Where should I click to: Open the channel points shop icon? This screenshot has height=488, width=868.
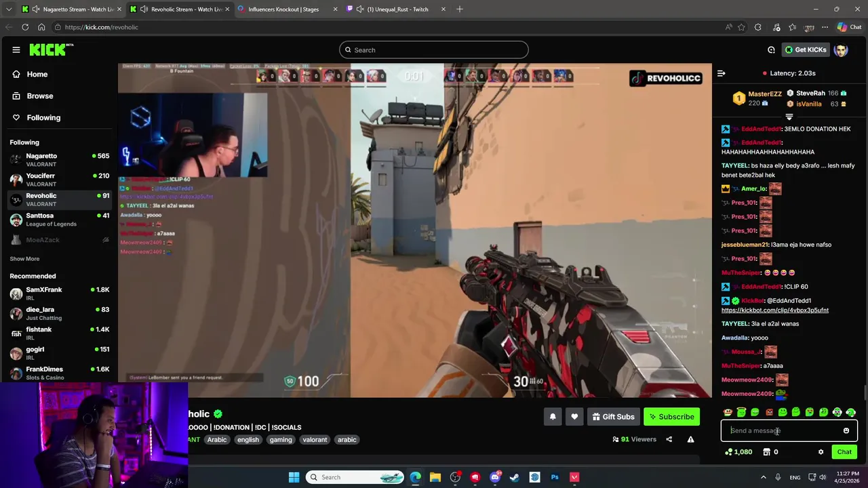766,452
